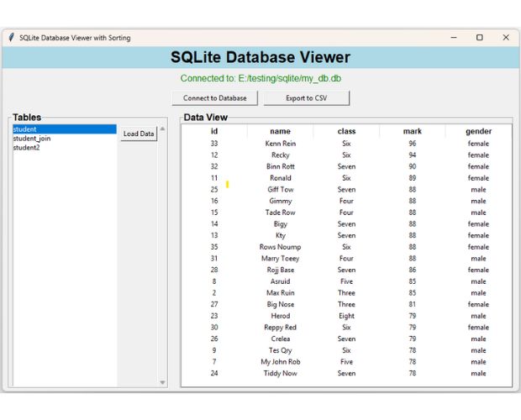Screen dimensions: 521x420
Task: Click the Eight class cell in Herod row
Action: coord(346,316)
